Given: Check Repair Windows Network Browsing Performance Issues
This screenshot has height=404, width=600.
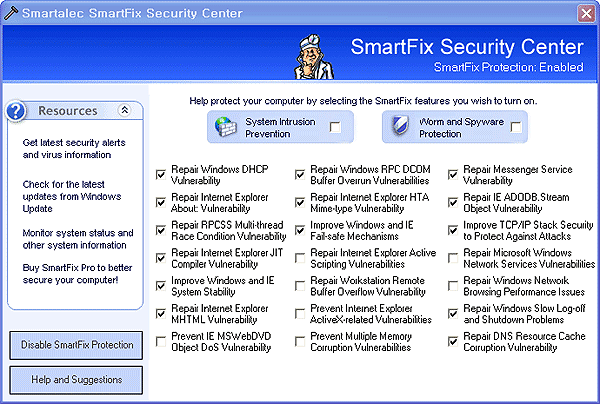Looking at the screenshot, I should pyautogui.click(x=453, y=286).
